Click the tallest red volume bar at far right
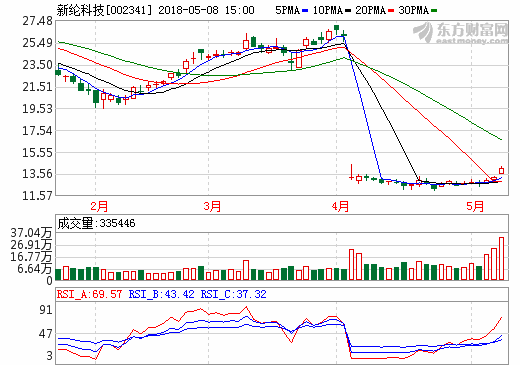The width and height of the screenshot is (520, 365). coord(501,259)
